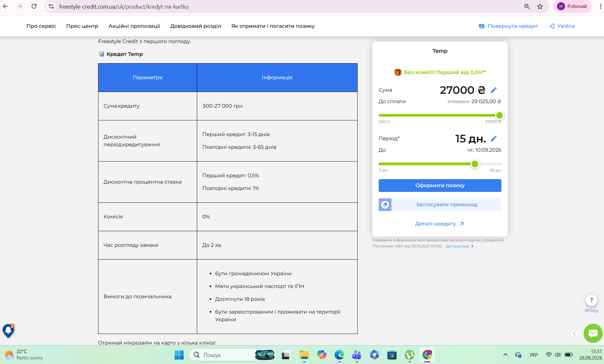Click the Без комісії promo banner text
The height and width of the screenshot is (364, 604).
(x=445, y=72)
